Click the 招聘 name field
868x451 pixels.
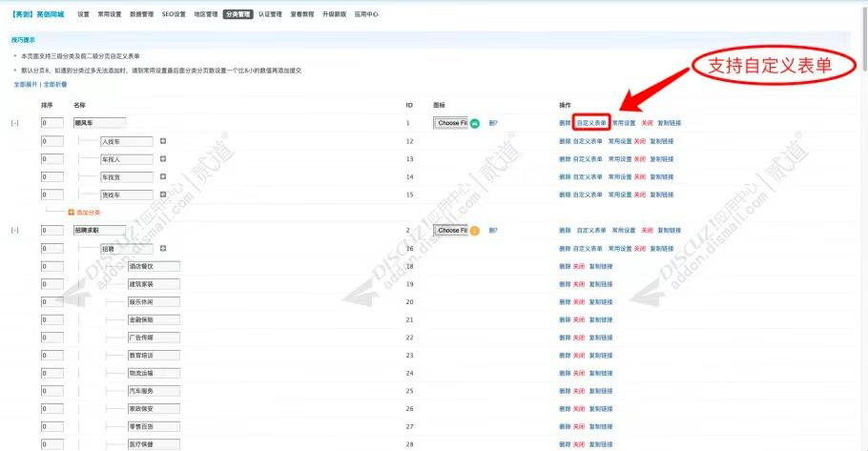pyautogui.click(x=127, y=249)
